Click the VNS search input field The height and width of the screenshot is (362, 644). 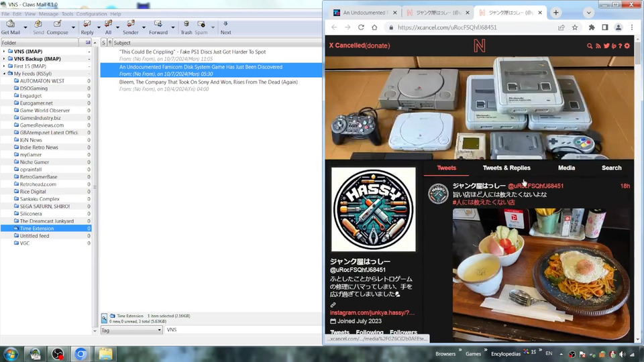[x=243, y=330]
